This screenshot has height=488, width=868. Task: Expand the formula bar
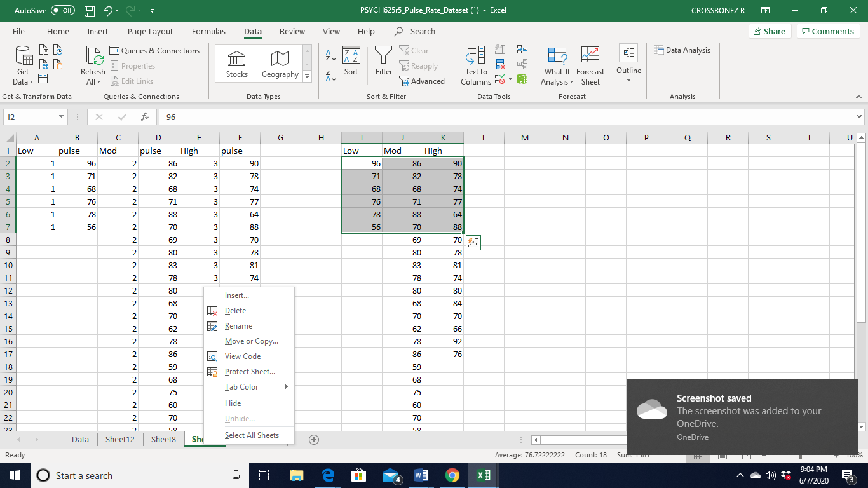tap(860, 117)
